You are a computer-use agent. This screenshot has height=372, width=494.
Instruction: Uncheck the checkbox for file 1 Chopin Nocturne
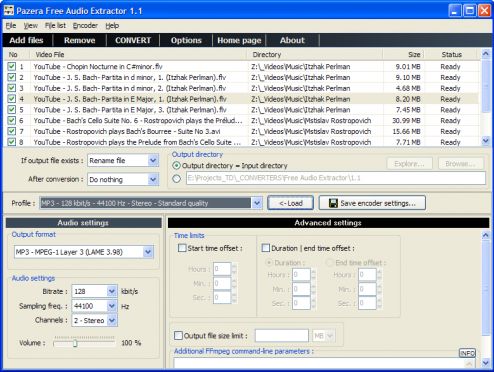coord(12,67)
